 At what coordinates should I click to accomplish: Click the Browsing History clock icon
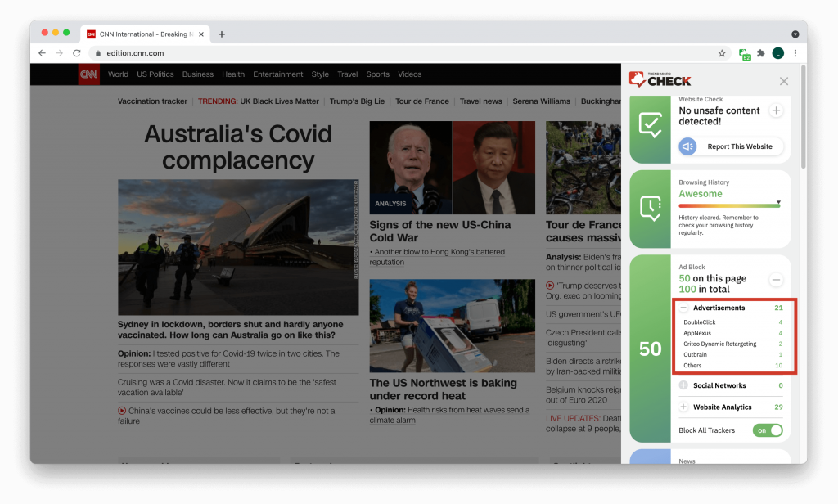pyautogui.click(x=651, y=209)
